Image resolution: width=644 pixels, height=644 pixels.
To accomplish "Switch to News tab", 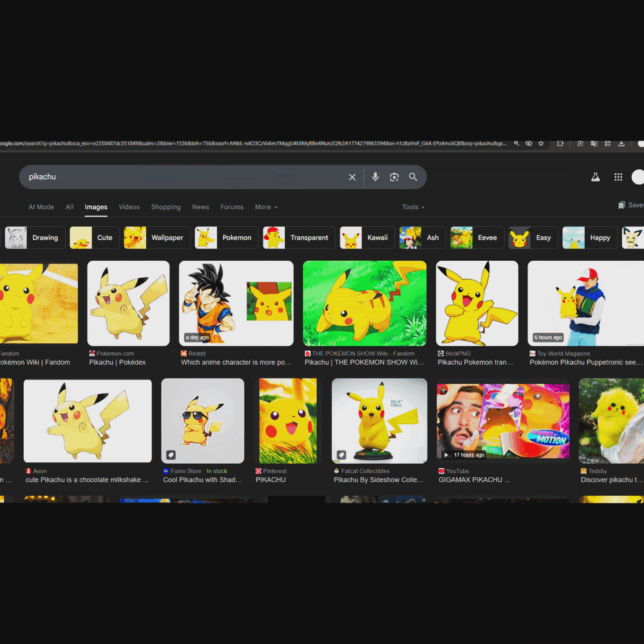I will [200, 207].
